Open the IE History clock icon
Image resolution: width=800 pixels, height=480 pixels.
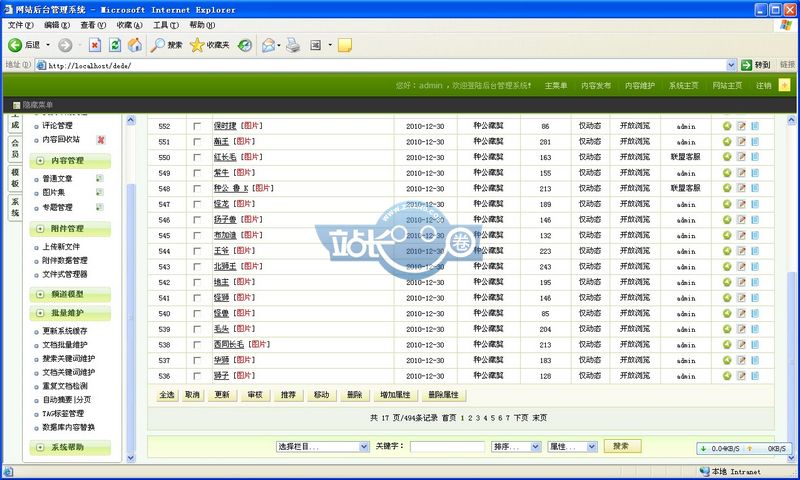click(x=245, y=45)
